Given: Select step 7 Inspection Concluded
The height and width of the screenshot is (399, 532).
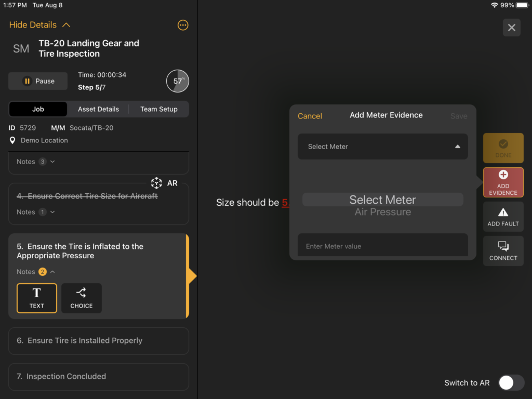Looking at the screenshot, I should click(x=98, y=377).
